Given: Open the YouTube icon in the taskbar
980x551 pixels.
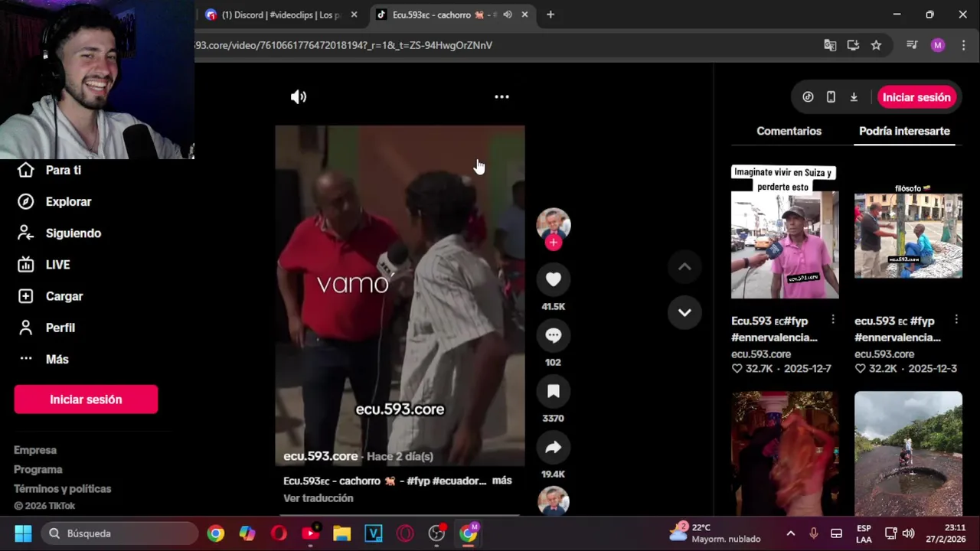Looking at the screenshot, I should pos(310,533).
